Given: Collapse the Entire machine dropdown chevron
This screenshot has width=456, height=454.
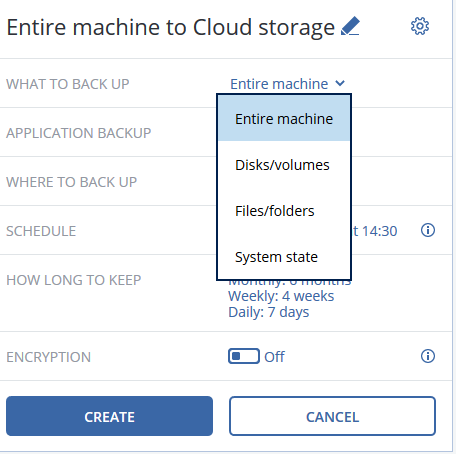Looking at the screenshot, I should click(340, 83).
